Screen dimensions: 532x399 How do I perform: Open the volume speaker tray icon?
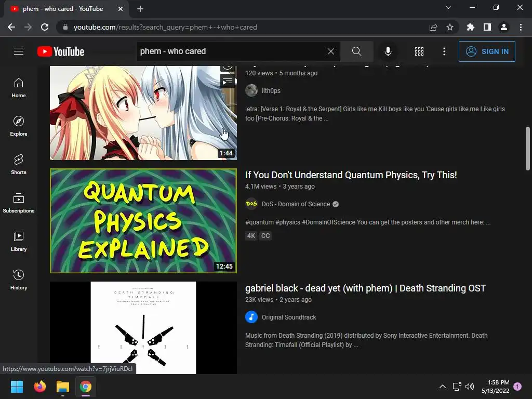click(470, 387)
